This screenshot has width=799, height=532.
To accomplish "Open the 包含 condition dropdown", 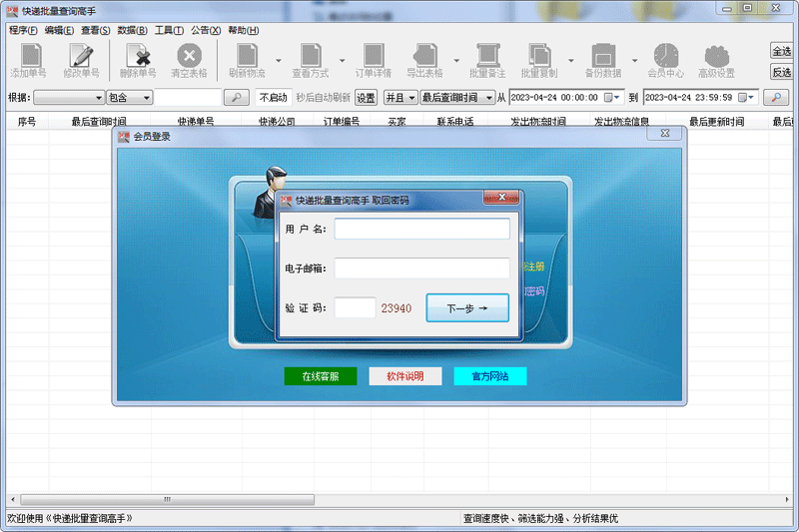I will click(130, 97).
